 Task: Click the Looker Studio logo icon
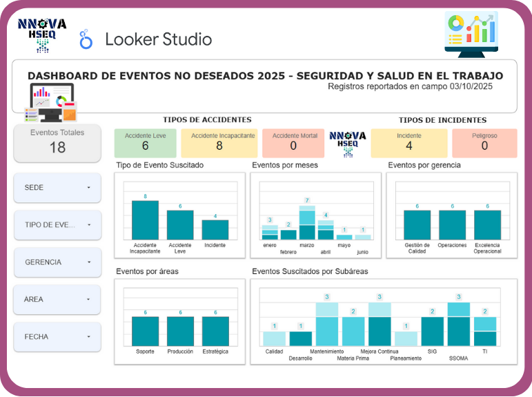pos(86,39)
